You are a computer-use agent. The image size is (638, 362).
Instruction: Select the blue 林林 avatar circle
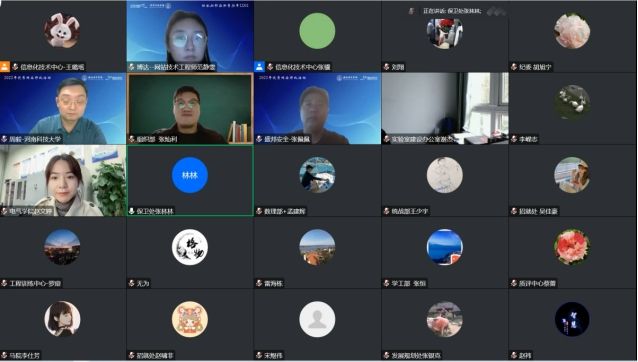point(190,175)
